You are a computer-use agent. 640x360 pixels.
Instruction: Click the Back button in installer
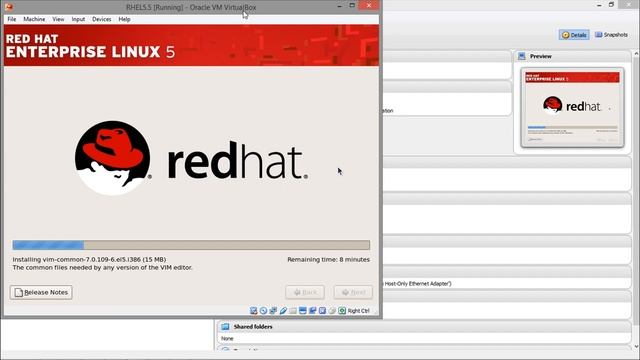point(305,292)
